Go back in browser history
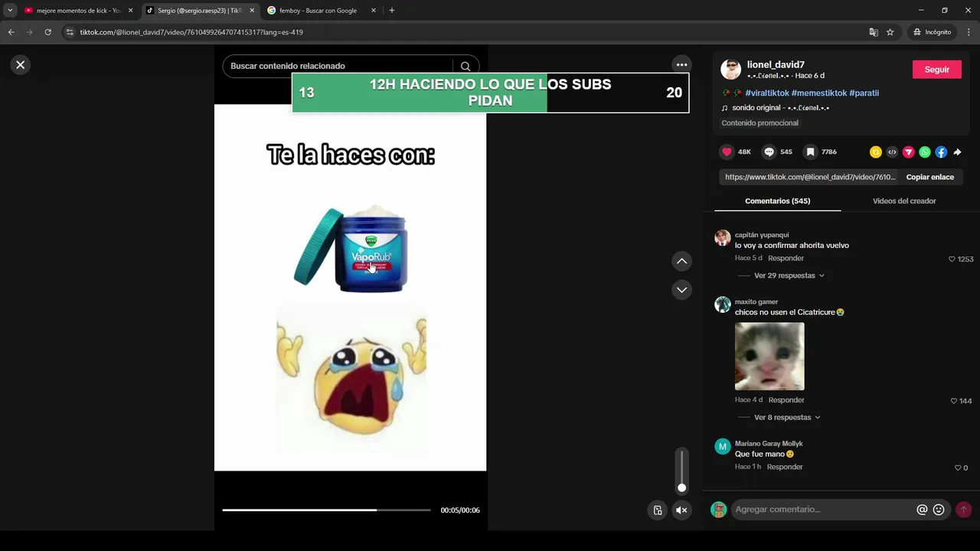This screenshot has width=980, height=551. coord(11,32)
